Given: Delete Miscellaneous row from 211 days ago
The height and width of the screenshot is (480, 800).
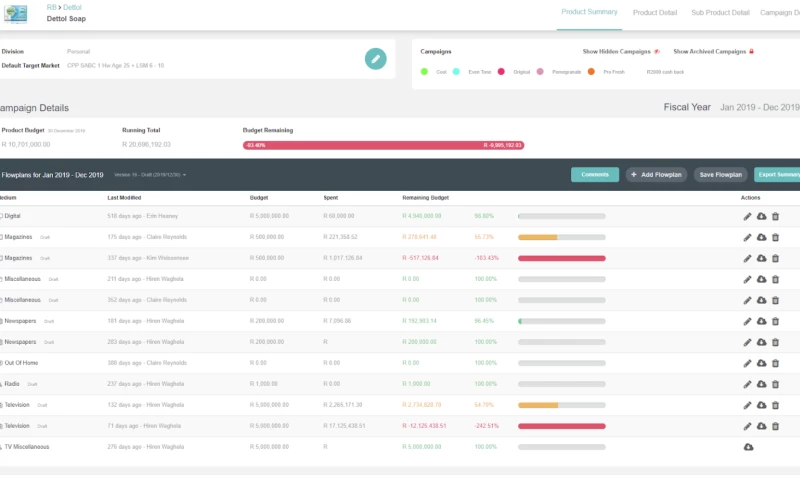Looking at the screenshot, I should tap(775, 280).
